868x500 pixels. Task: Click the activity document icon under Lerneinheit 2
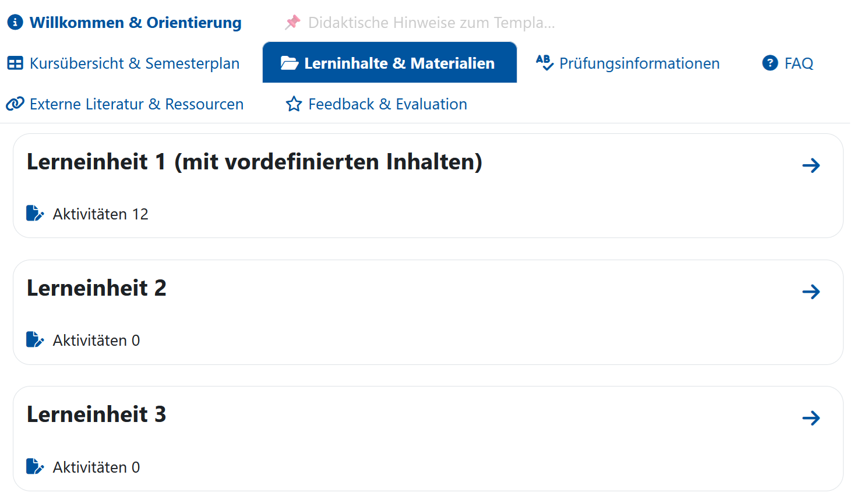coord(34,339)
